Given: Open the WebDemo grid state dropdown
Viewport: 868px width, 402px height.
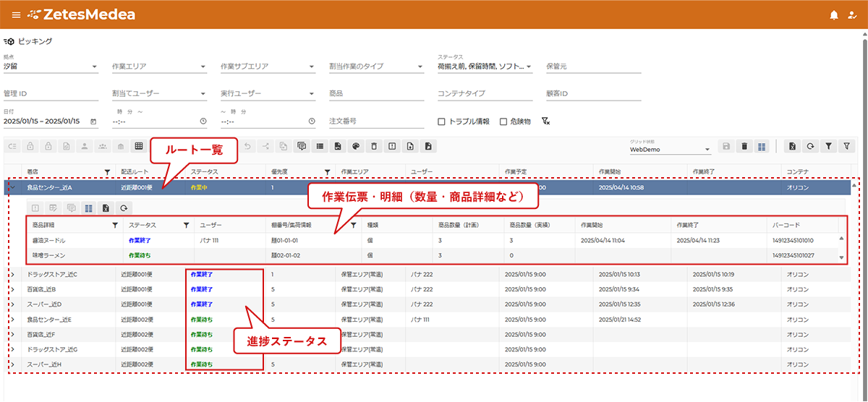Looking at the screenshot, I should 671,150.
